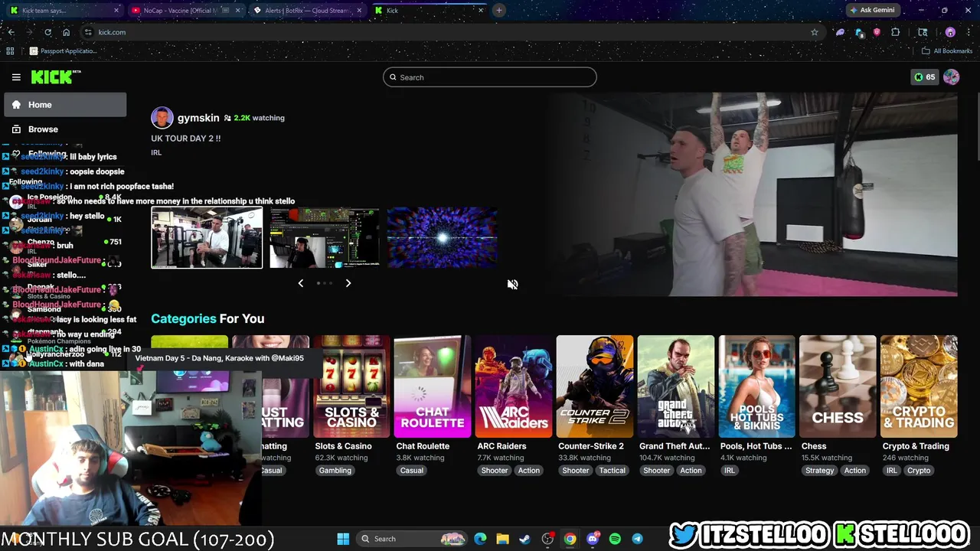
Task: Open the All Bookmarks folder
Action: 947,51
